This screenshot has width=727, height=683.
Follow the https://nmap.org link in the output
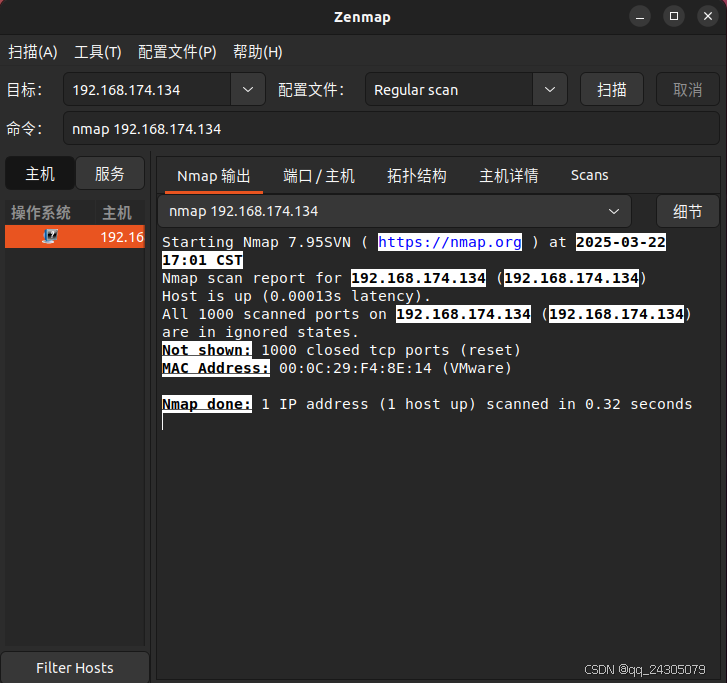coord(450,242)
